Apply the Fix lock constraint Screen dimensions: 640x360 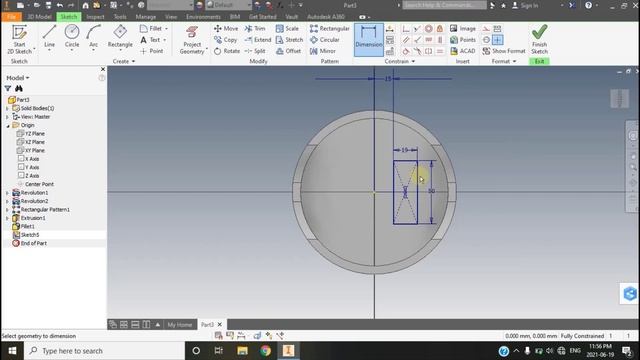(x=440, y=29)
